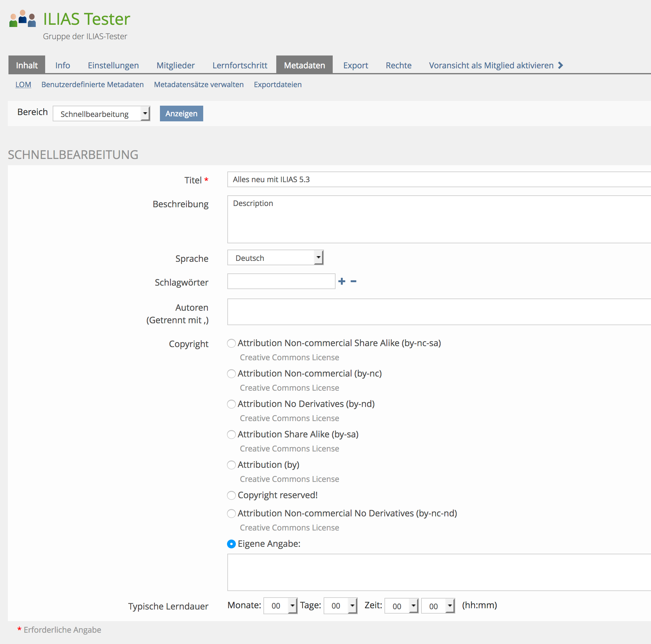Go to Lernfortschritt tab
This screenshot has width=651, height=644.
240,65
